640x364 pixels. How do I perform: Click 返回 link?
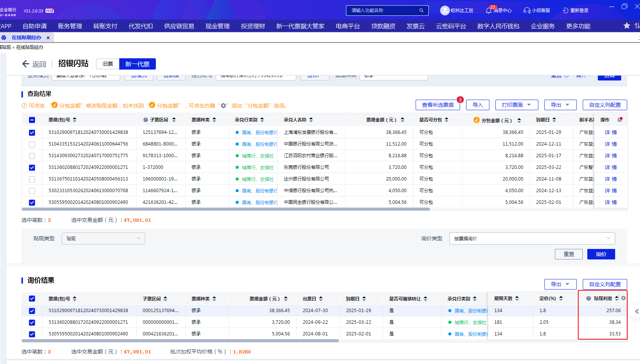pos(39,64)
